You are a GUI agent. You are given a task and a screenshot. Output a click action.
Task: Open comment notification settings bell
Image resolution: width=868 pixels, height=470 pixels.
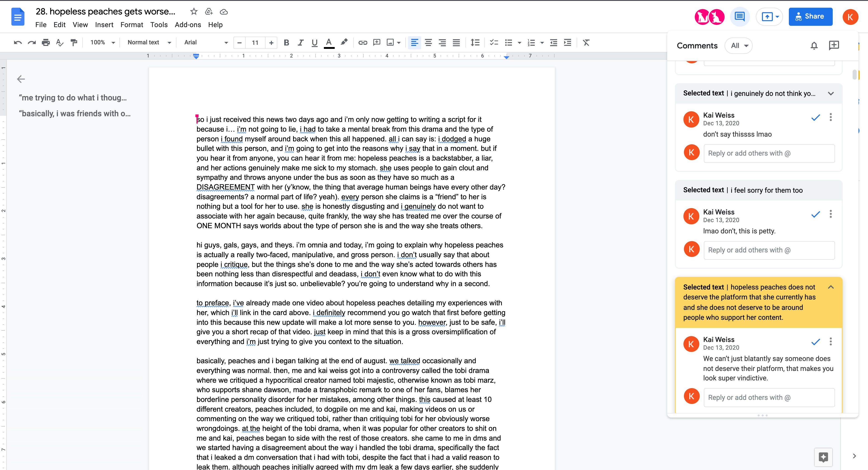click(814, 45)
